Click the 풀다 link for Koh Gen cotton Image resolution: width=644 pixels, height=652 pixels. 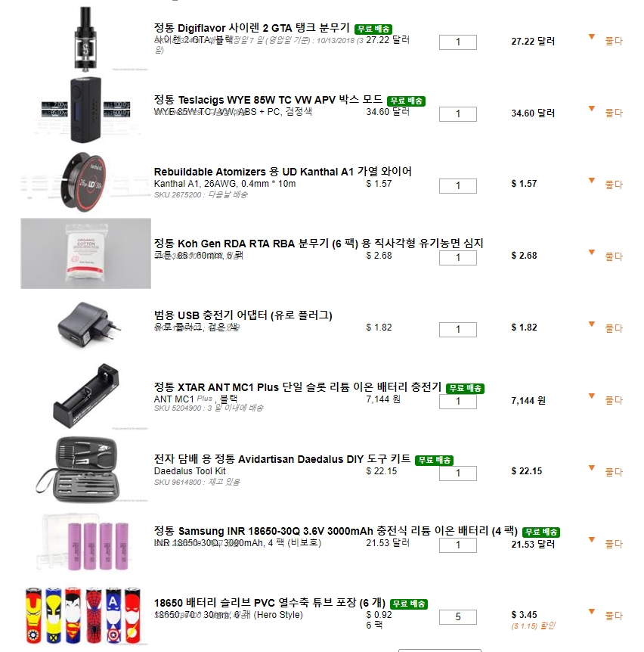pyautogui.click(x=614, y=256)
